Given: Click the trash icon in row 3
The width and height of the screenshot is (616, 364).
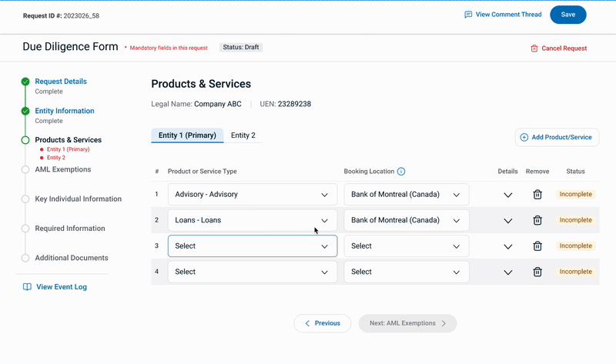Looking at the screenshot, I should [x=537, y=246].
